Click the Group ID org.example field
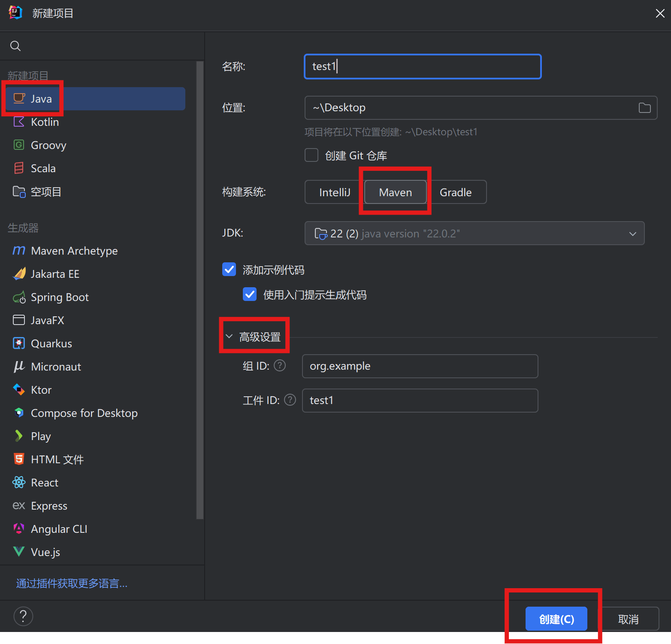This screenshot has width=671, height=644. 420,366
